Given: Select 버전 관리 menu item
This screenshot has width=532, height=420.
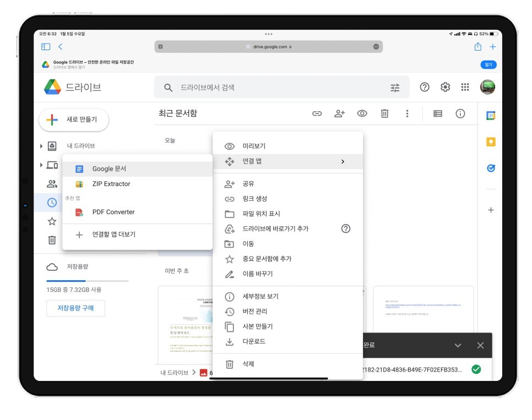Looking at the screenshot, I should tap(287, 312).
